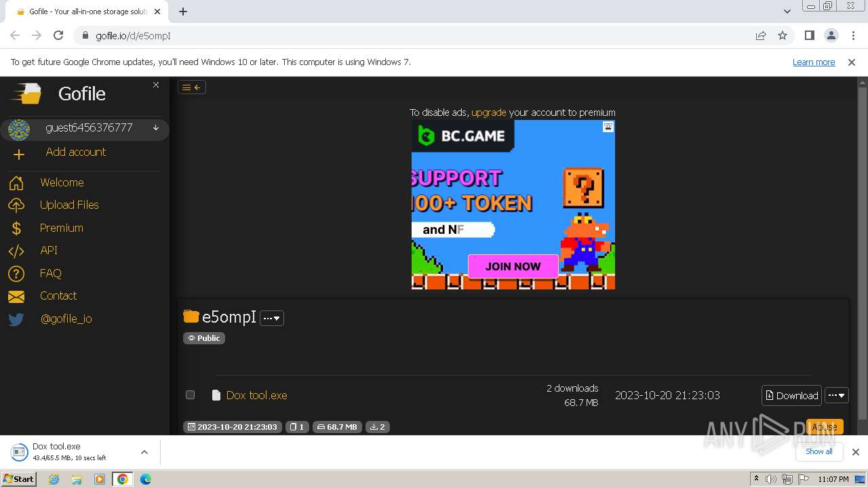Screen dimensions: 868x488
Task: Click the Welcome home icon
Action: point(16,183)
